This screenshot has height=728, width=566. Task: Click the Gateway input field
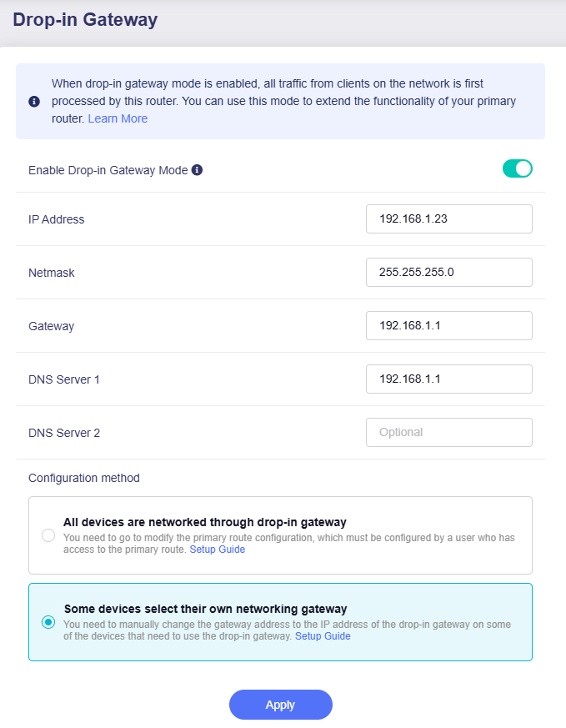click(449, 325)
